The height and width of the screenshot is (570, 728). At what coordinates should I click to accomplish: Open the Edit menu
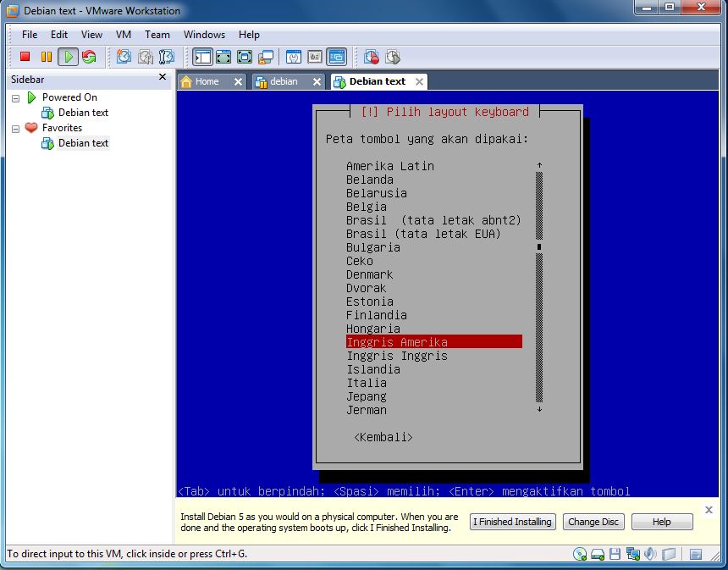tap(59, 35)
